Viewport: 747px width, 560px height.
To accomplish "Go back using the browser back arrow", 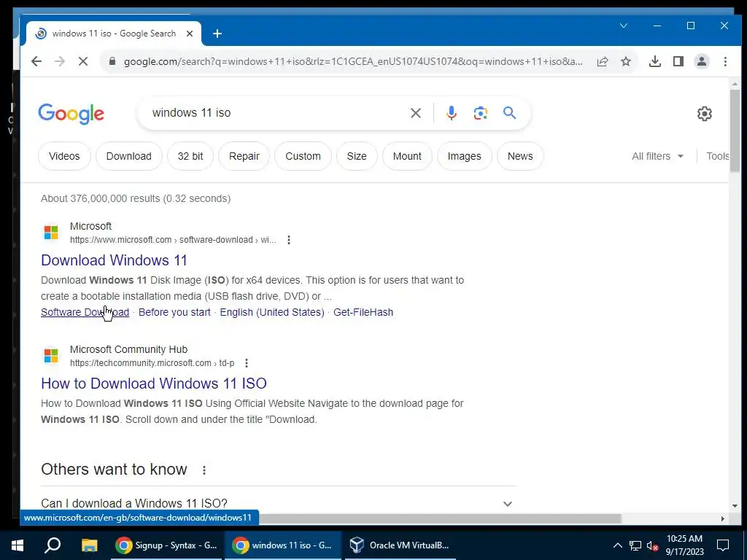I will tap(36, 61).
